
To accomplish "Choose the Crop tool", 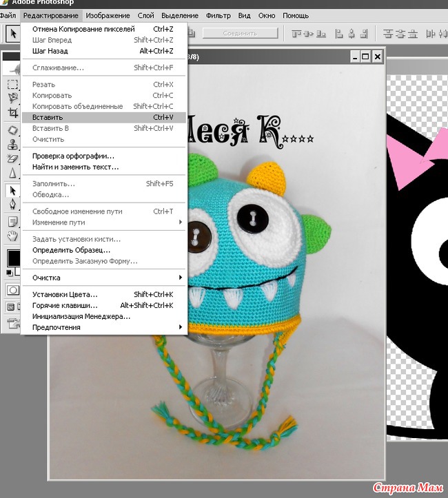I will 12,112.
